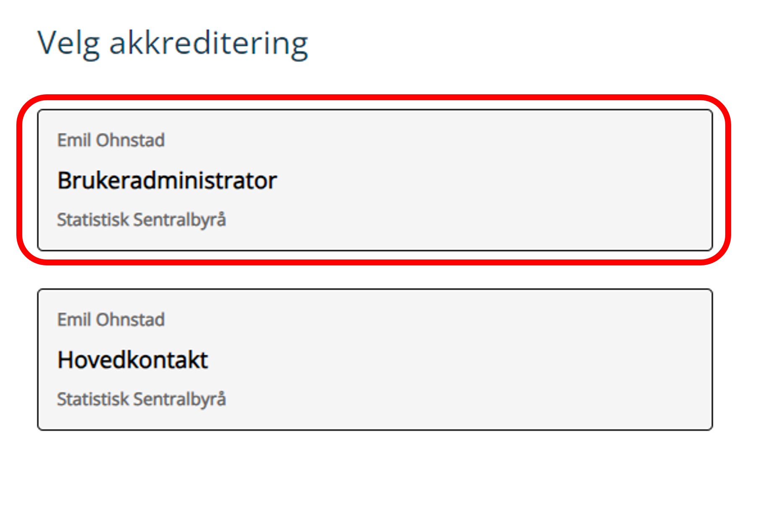Image resolution: width=763 pixels, height=532 pixels.
Task: Select organization name in the top card
Action: pyautogui.click(x=141, y=220)
